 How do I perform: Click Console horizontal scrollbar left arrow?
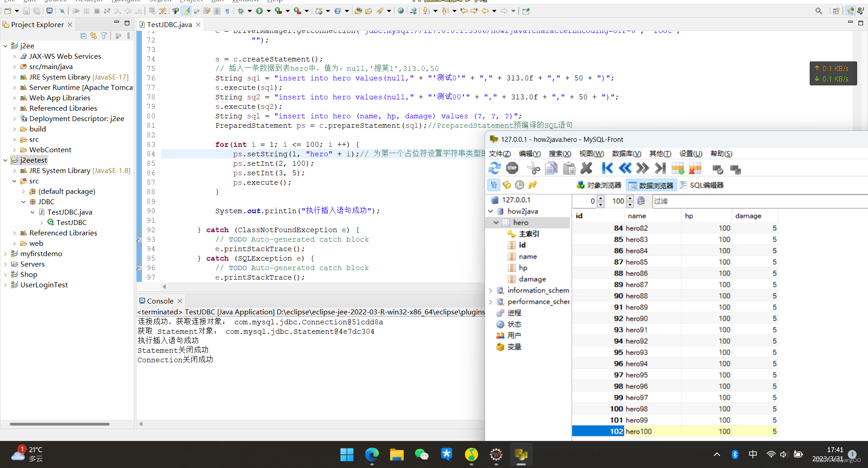pos(141,424)
